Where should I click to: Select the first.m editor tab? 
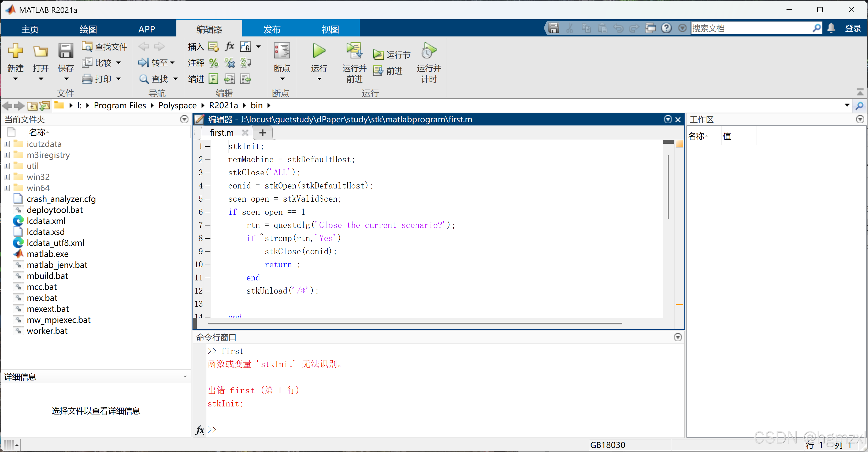pyautogui.click(x=221, y=133)
